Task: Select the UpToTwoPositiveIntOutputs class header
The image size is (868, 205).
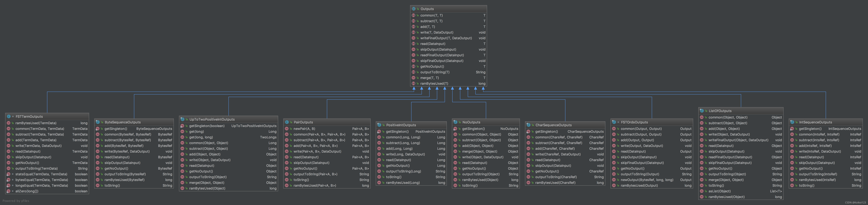Action: point(212,120)
